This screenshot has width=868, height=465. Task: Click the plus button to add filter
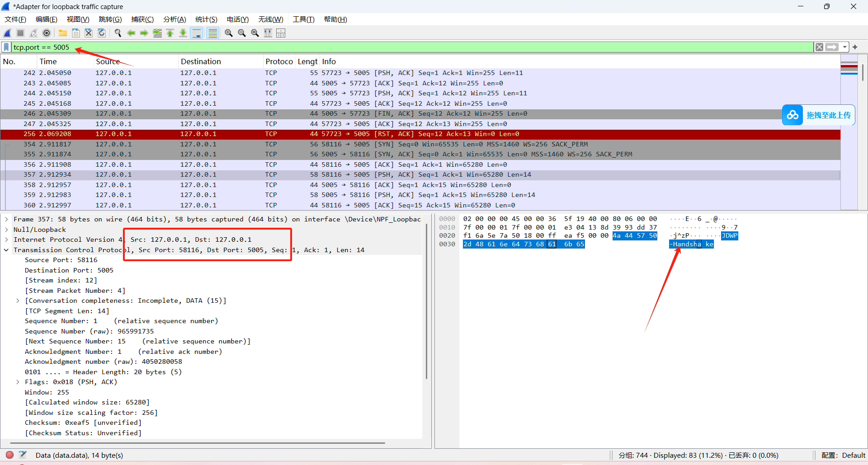point(855,47)
